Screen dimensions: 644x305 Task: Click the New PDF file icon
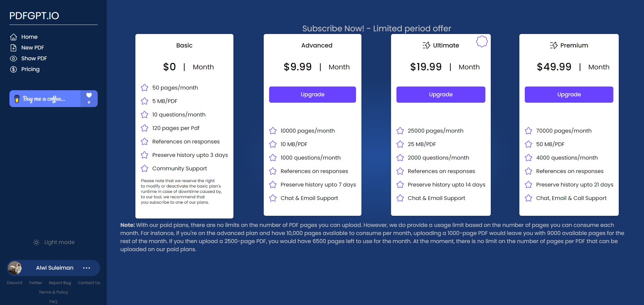(13, 48)
